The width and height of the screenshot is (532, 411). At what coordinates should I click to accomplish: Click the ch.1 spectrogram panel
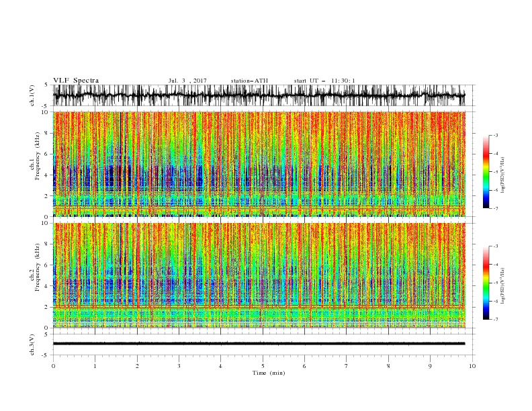259,164
